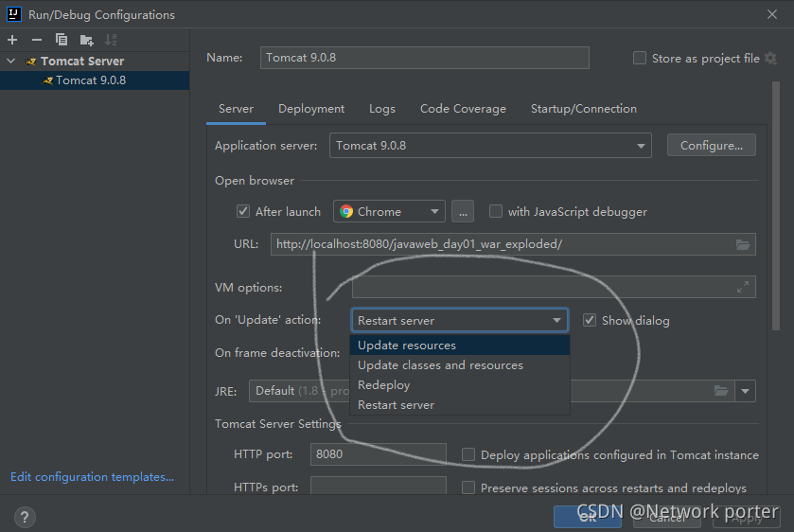The height and width of the screenshot is (532, 794).
Task: Click the vertical scrollbar of the settings panel
Action: [x=776, y=206]
